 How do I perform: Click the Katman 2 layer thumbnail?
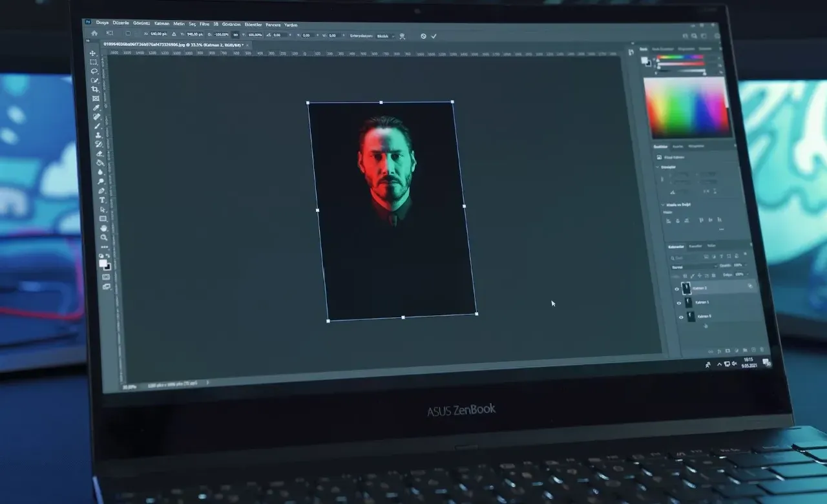point(686,288)
